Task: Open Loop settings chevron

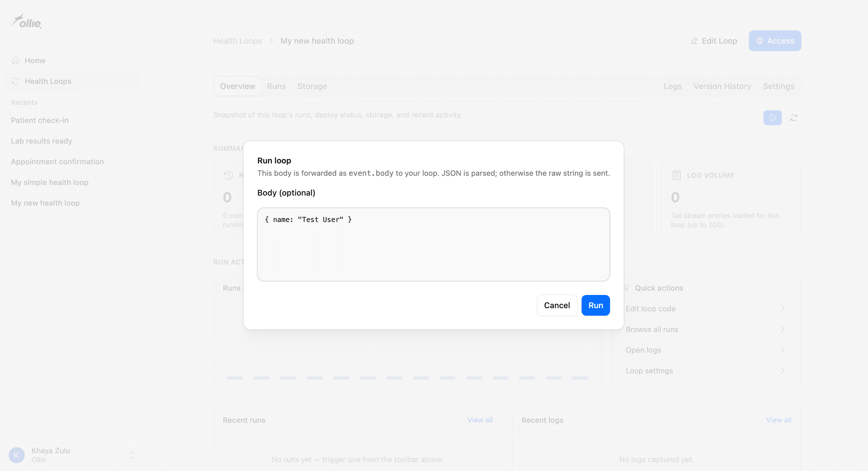Action: tap(782, 370)
